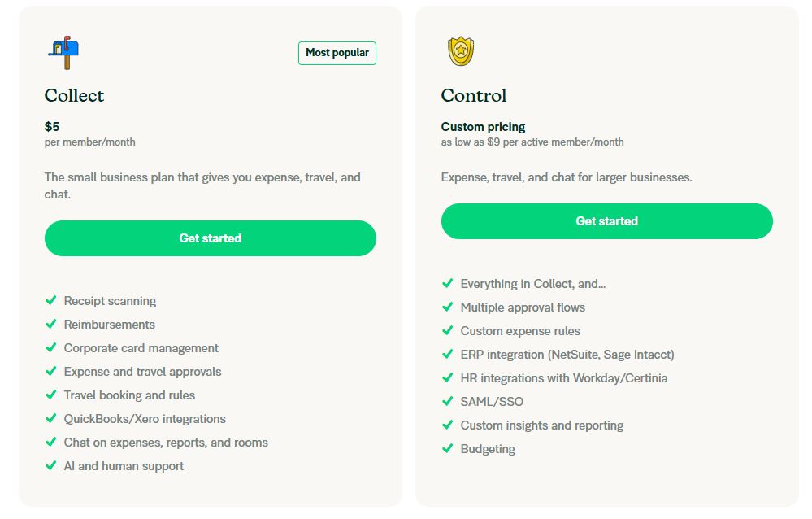
Task: Click Get started on the Control plan
Action: 606,220
